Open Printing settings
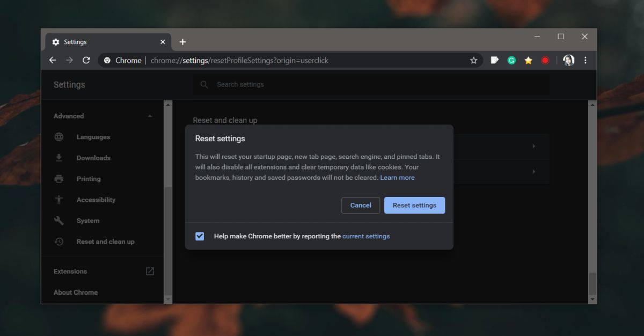 tap(89, 179)
